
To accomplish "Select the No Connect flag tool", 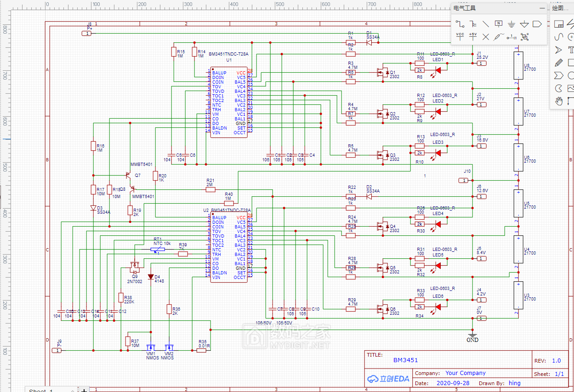I will pyautogui.click(x=485, y=37).
